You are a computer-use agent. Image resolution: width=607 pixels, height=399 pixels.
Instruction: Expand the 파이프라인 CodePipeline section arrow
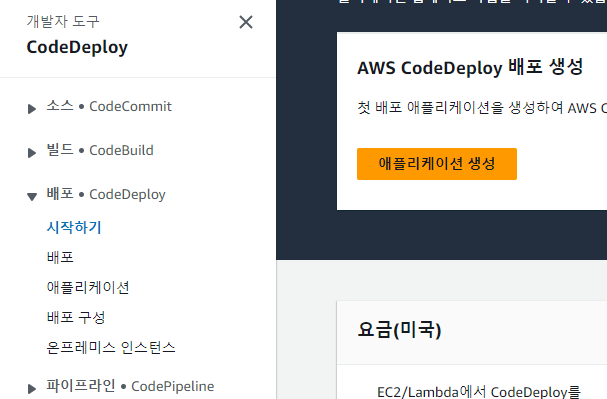coord(32,389)
